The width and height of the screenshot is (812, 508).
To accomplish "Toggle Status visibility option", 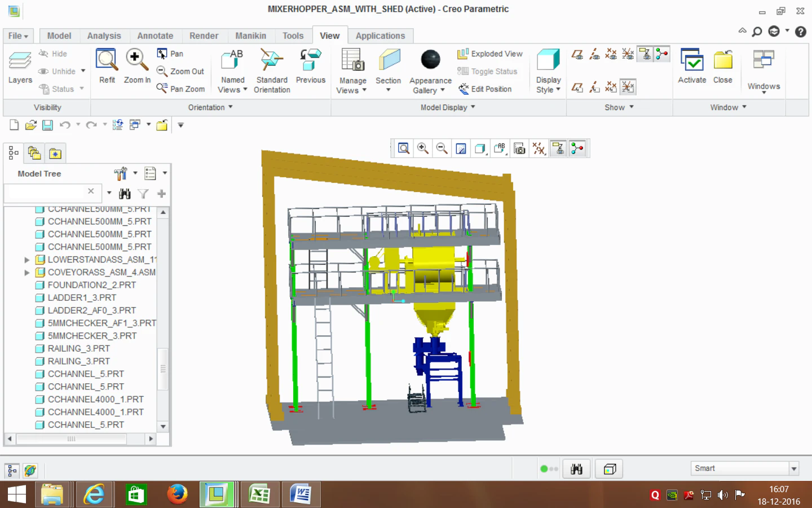I will 61,89.
